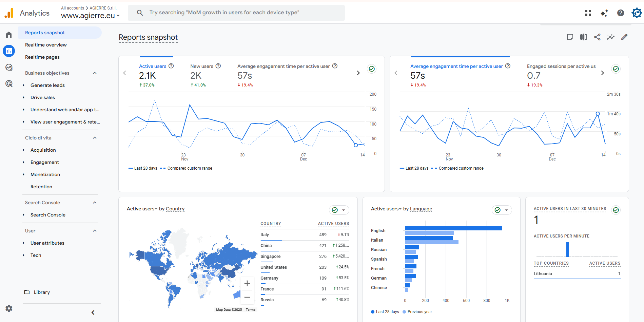
Task: Click the Last 28 days legend swatch in Language chart
Action: click(x=373, y=312)
